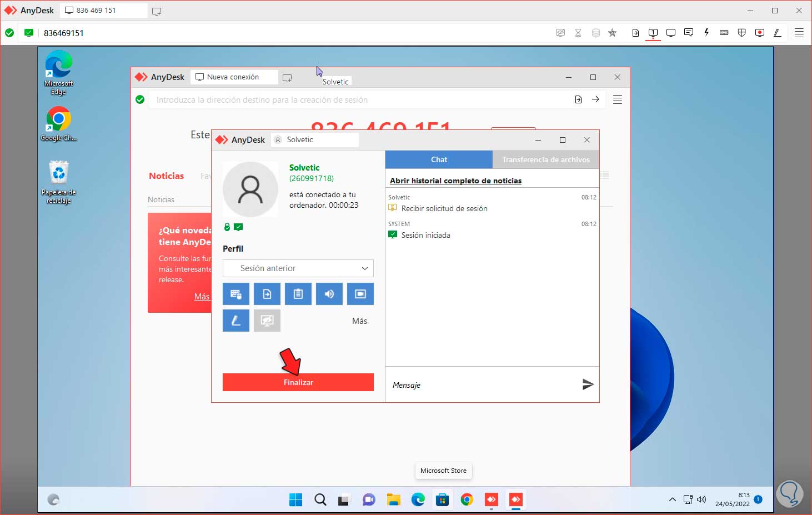Switch to the Chat tab

pos(439,159)
